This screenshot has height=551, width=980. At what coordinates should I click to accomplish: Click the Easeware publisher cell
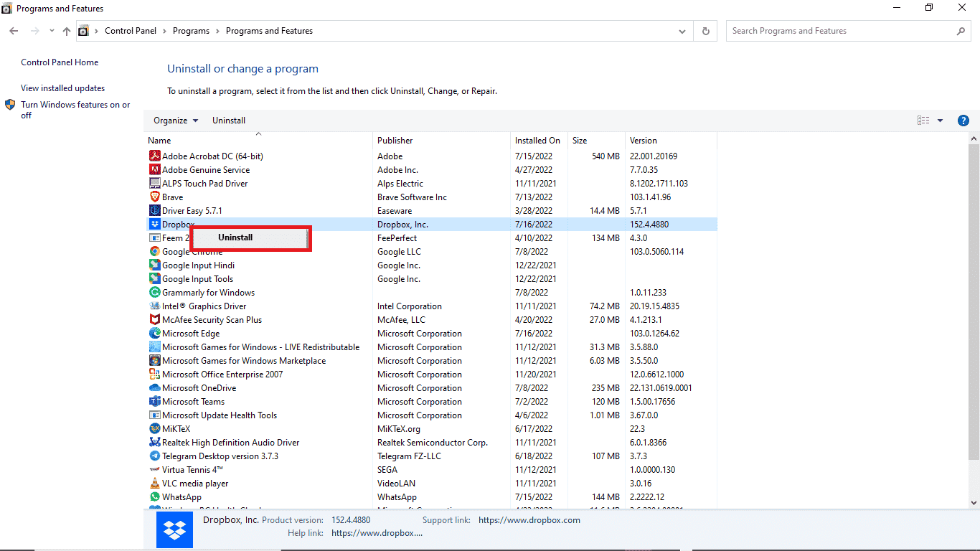pyautogui.click(x=395, y=210)
